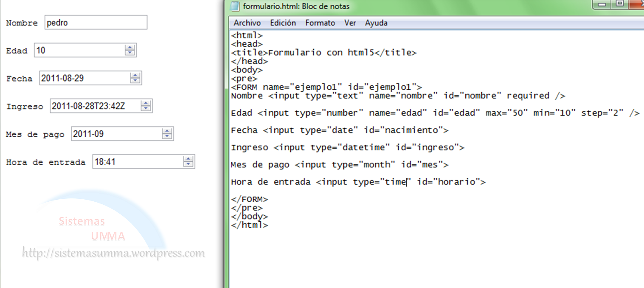Click the Hora de entrada time field
This screenshot has width=644, height=288.
pyautogui.click(x=137, y=162)
